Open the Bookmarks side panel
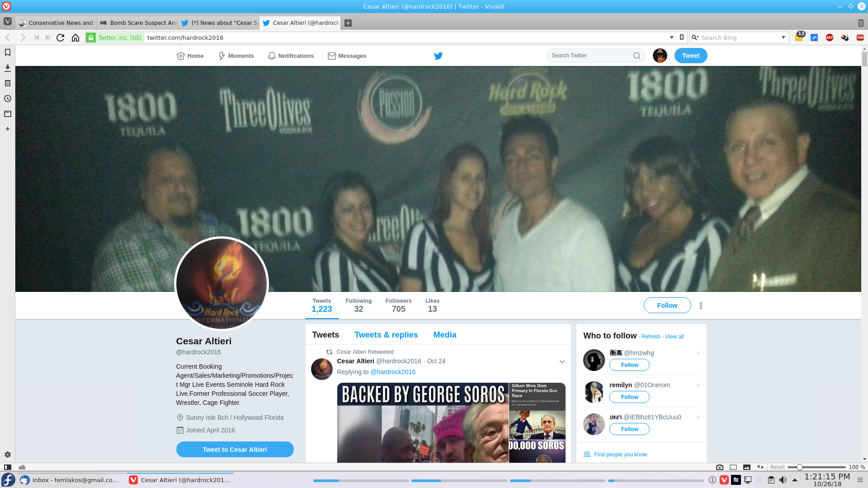This screenshot has width=868, height=488. pyautogui.click(x=8, y=53)
